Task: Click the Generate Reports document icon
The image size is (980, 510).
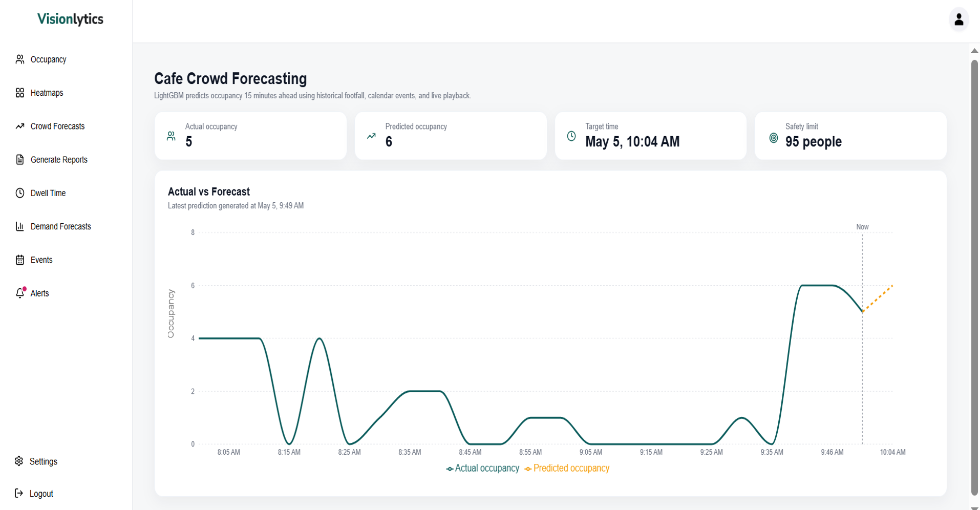Action: [20, 160]
